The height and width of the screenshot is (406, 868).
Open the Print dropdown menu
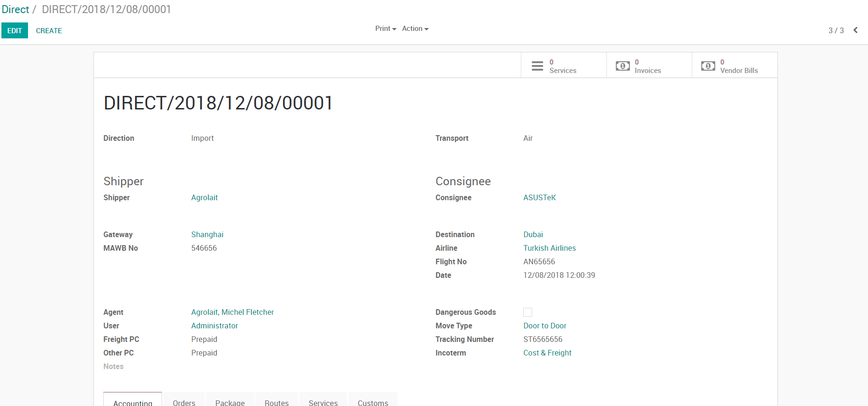pyautogui.click(x=385, y=29)
